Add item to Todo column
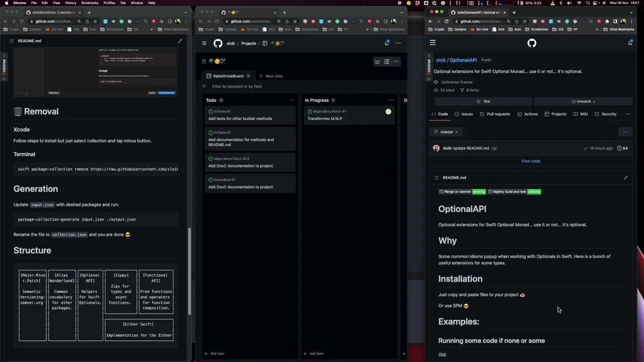This screenshot has width=644, height=362. point(214,353)
